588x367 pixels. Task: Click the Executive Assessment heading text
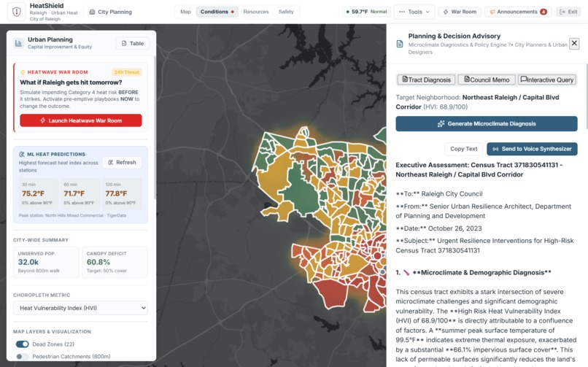479,170
